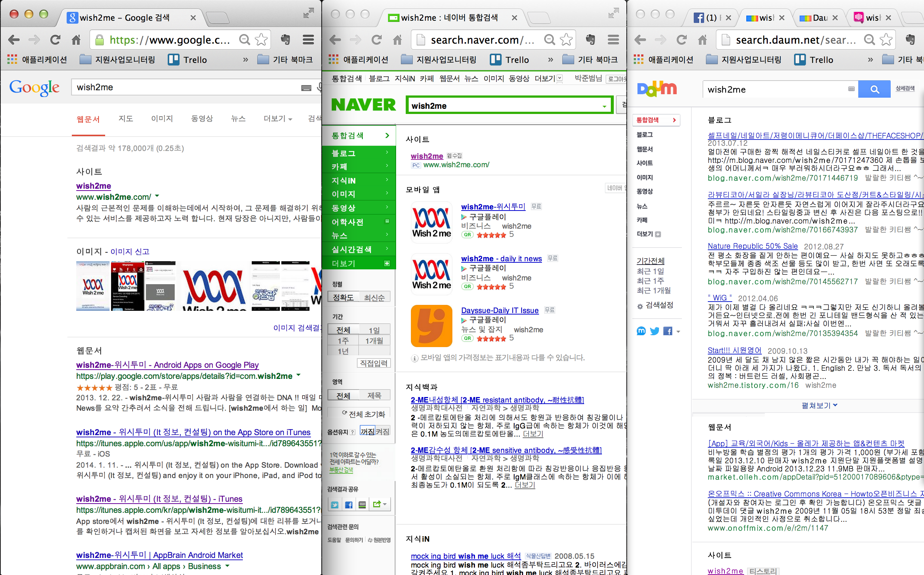Screen dimensions: 924x575
Task: Open Nature Republic 50% Sale blog link
Action: tap(753, 246)
